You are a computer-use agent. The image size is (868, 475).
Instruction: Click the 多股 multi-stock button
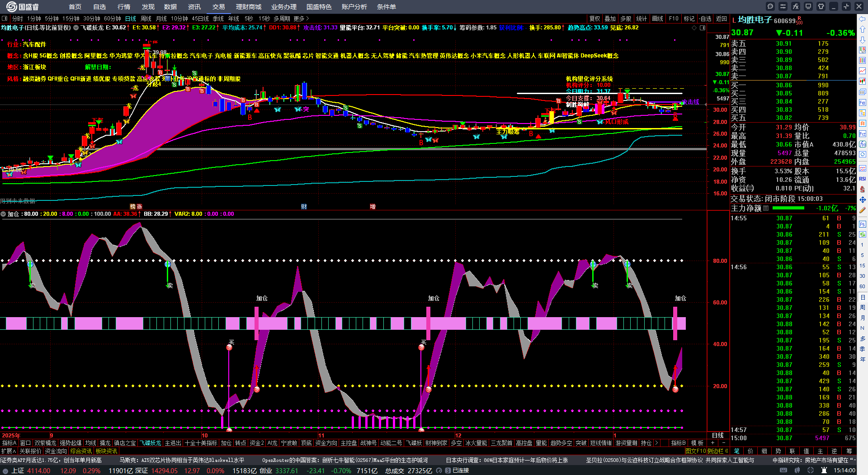[626, 19]
